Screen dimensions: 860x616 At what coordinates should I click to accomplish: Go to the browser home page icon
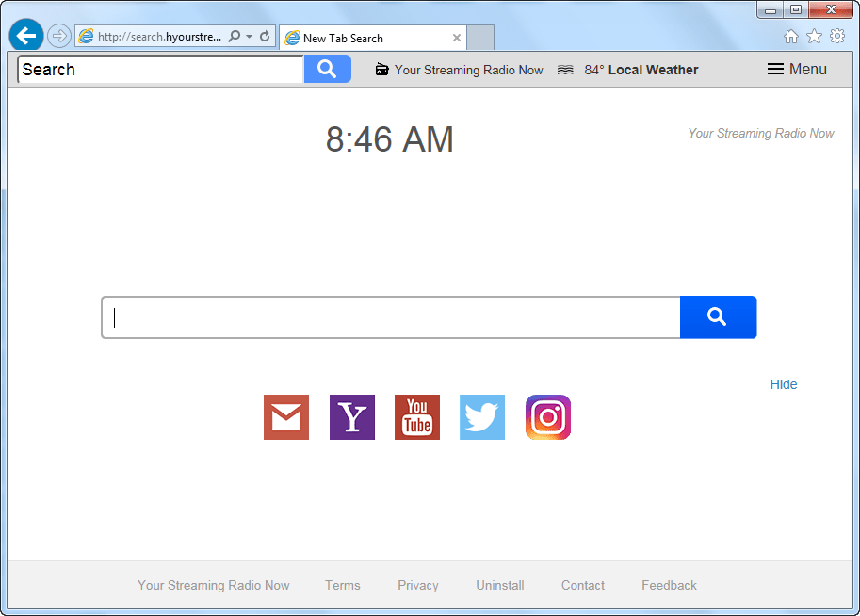[x=791, y=36]
